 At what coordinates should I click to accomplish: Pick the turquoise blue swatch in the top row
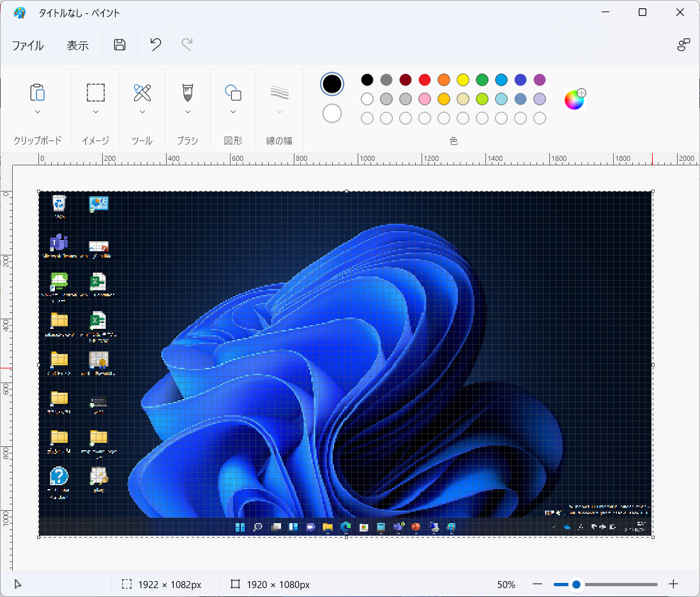pyautogui.click(x=501, y=80)
